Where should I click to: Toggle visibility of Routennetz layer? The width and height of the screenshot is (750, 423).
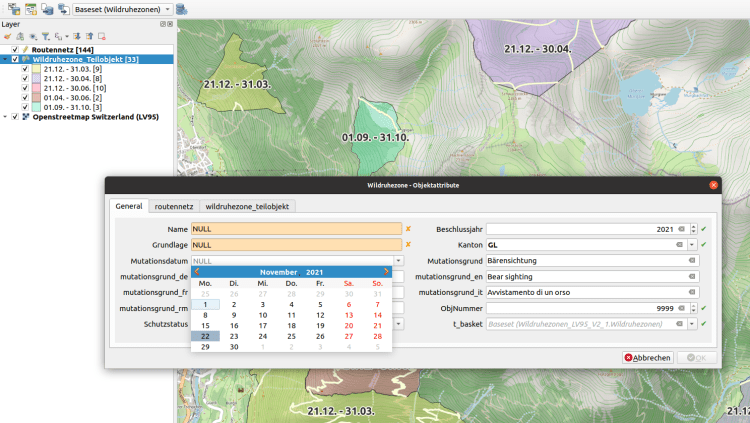[x=15, y=49]
